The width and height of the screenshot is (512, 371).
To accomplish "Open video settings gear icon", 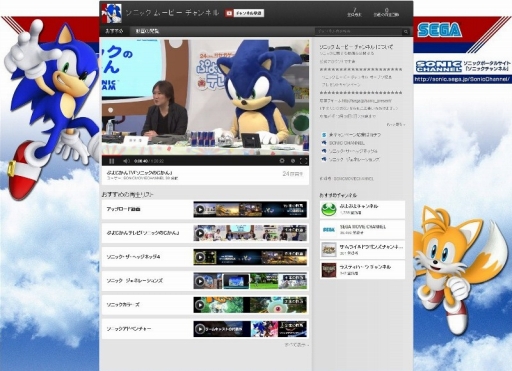I will tap(282, 161).
